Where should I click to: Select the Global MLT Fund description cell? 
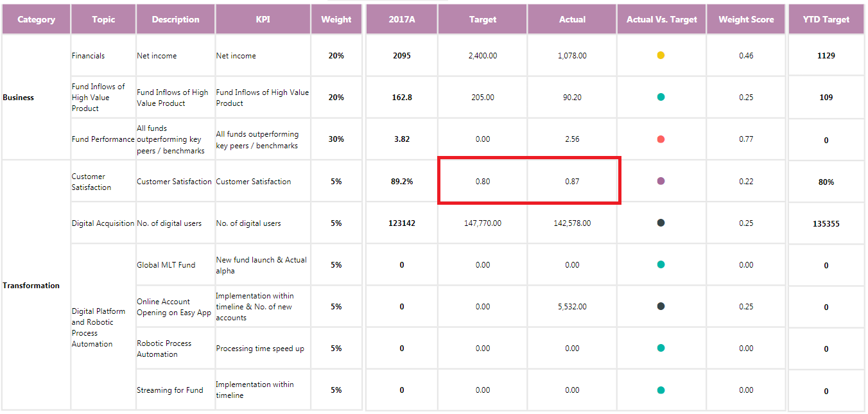click(175, 264)
